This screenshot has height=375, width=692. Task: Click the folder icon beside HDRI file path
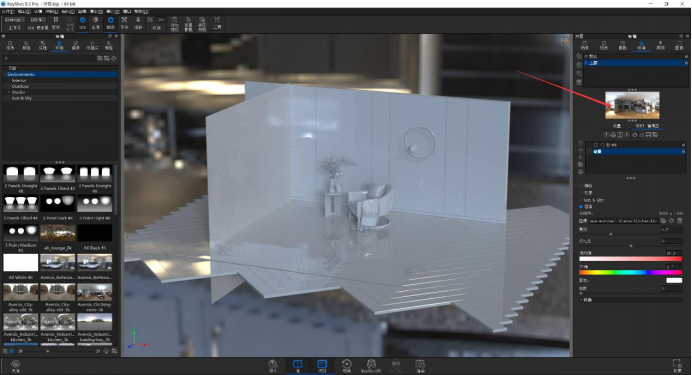[x=663, y=221]
